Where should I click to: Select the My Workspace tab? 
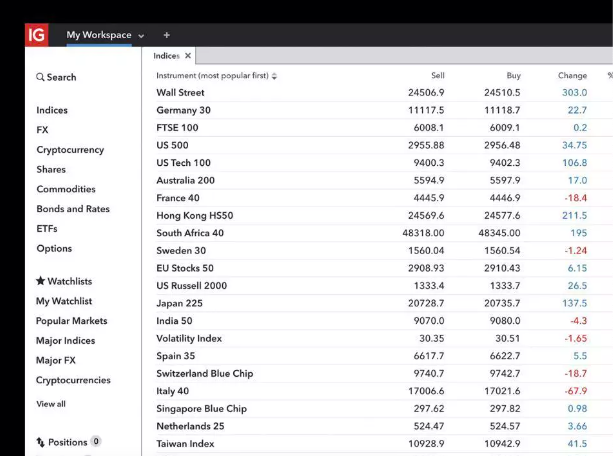99,35
